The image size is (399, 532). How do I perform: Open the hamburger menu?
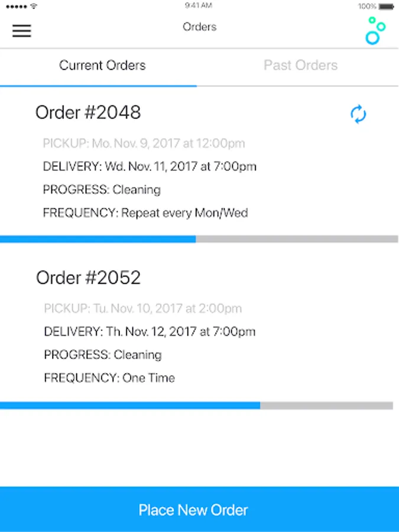coord(22,31)
